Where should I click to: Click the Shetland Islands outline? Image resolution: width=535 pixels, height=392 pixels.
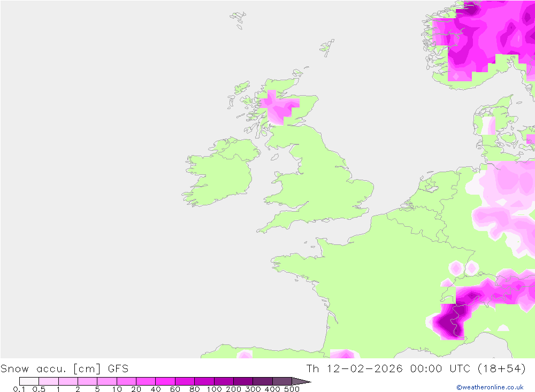click(327, 48)
